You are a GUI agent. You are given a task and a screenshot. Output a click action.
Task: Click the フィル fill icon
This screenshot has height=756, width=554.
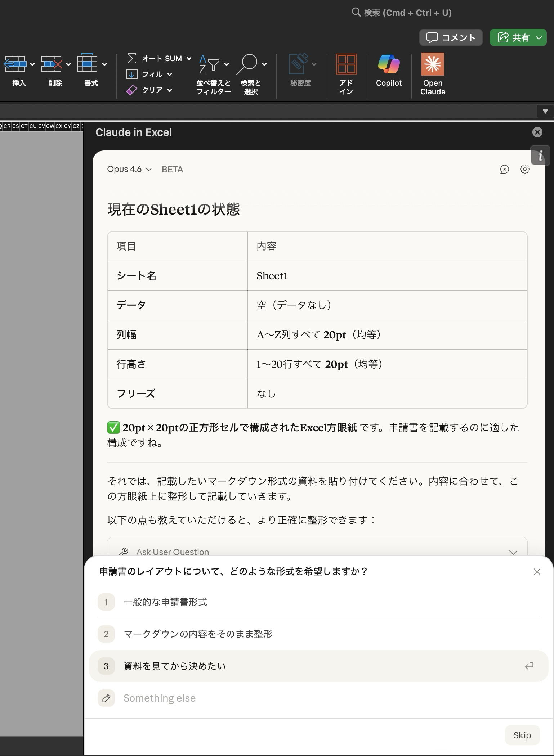pyautogui.click(x=131, y=74)
